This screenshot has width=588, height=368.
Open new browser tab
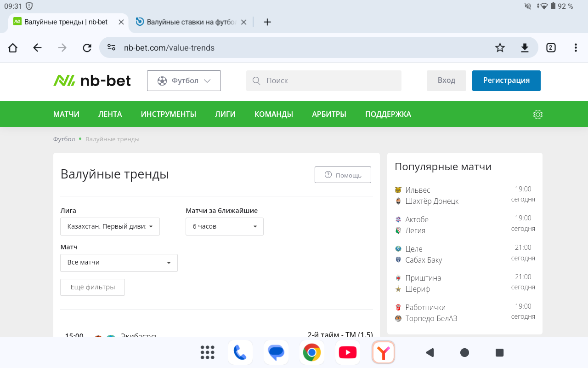coord(267,22)
